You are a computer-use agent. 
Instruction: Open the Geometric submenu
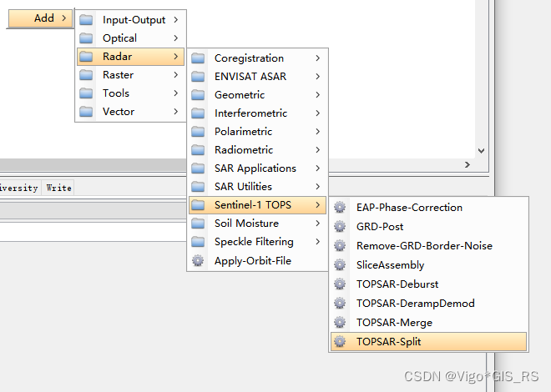click(258, 95)
